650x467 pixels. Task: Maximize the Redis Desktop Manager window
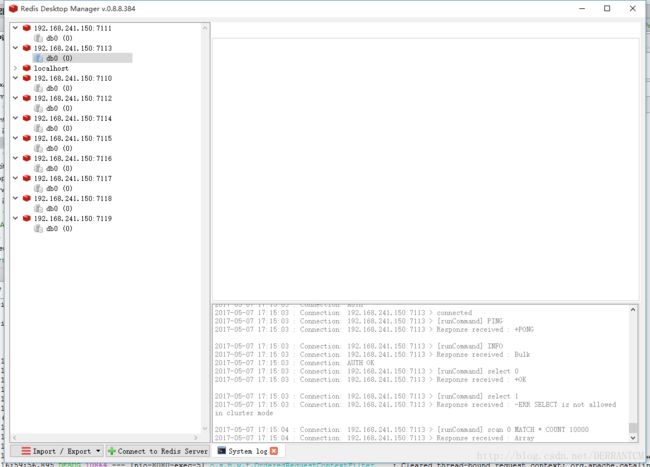607,8
